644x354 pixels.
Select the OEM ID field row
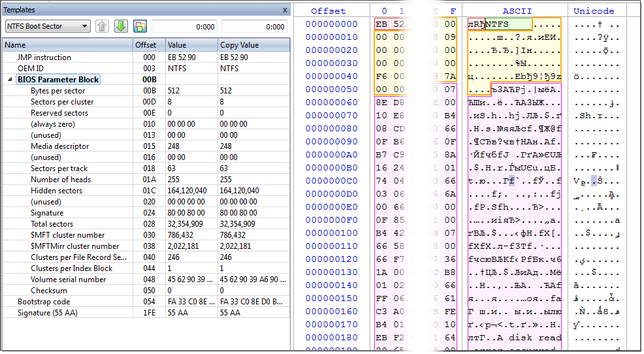click(x=146, y=69)
